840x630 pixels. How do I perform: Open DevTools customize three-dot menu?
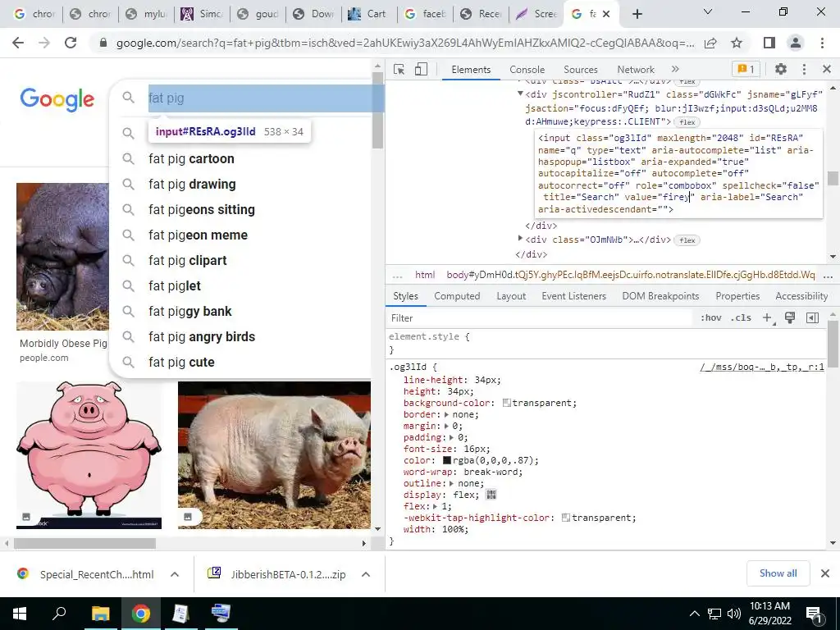coord(804,69)
